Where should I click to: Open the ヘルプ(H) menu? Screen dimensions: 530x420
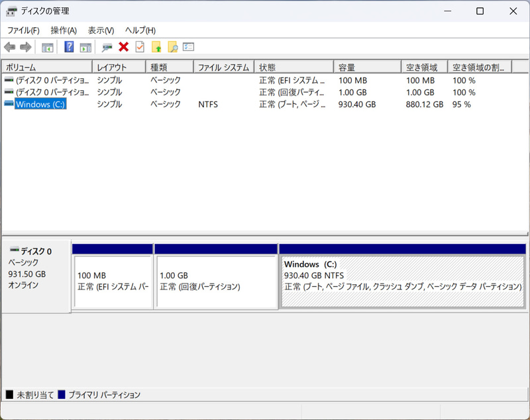pyautogui.click(x=140, y=30)
